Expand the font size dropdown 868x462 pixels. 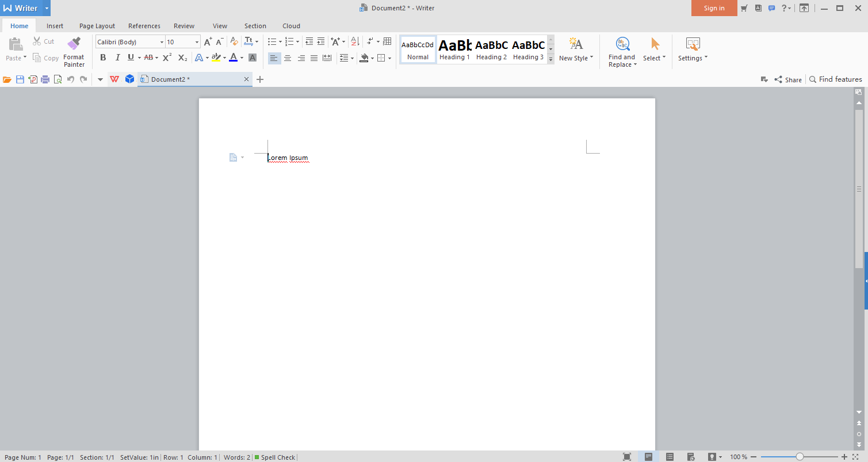click(197, 42)
